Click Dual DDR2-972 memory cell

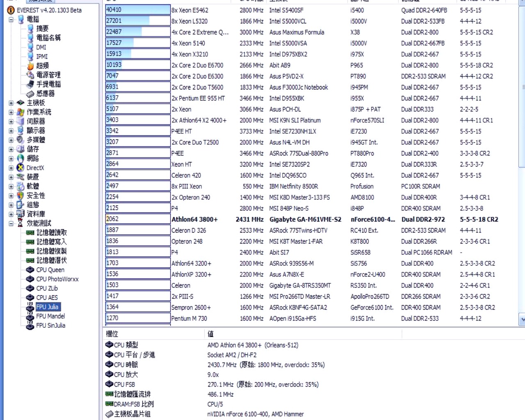423,219
